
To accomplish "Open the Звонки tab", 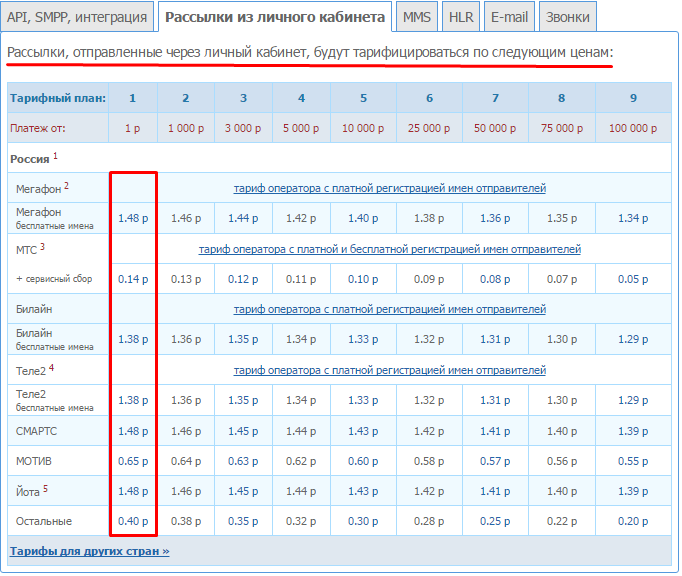I will 568,17.
